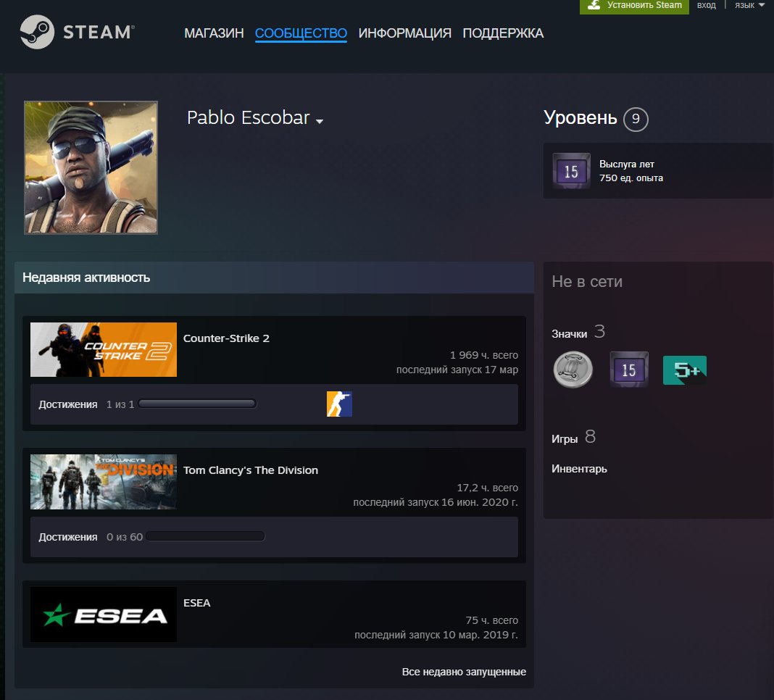Click последний запуск 17 мар text
Viewport: 774px width, 700px height.
[457, 370]
